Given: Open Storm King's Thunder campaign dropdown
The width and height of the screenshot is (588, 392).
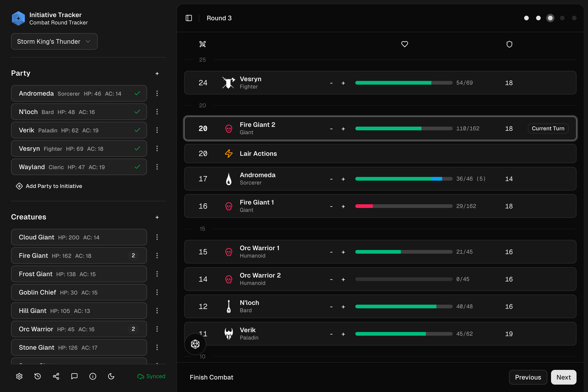Looking at the screenshot, I should click(x=54, y=41).
